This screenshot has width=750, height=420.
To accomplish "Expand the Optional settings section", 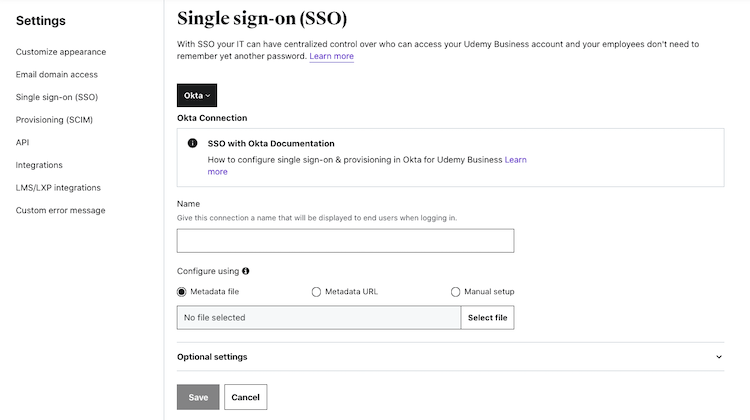I will coord(212,357).
